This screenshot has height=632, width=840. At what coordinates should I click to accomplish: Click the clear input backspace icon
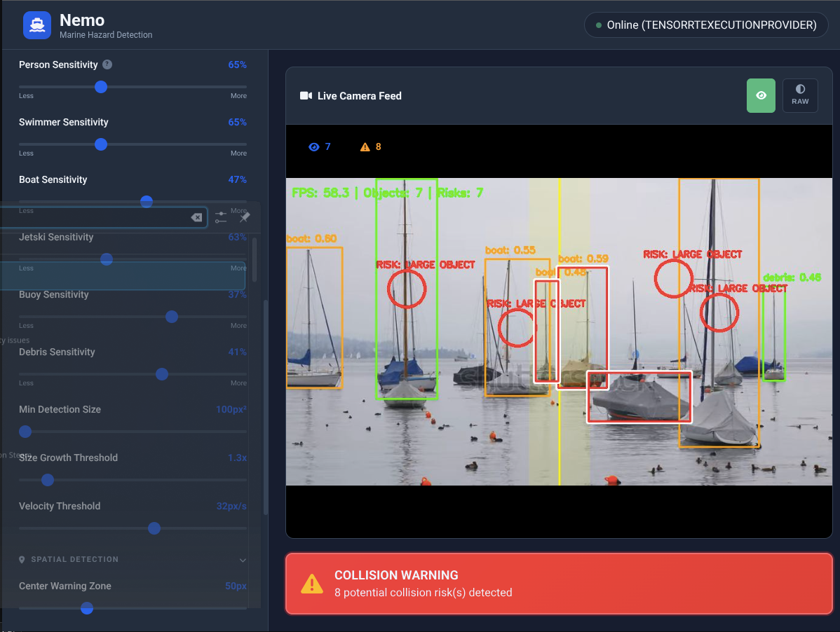click(x=197, y=217)
